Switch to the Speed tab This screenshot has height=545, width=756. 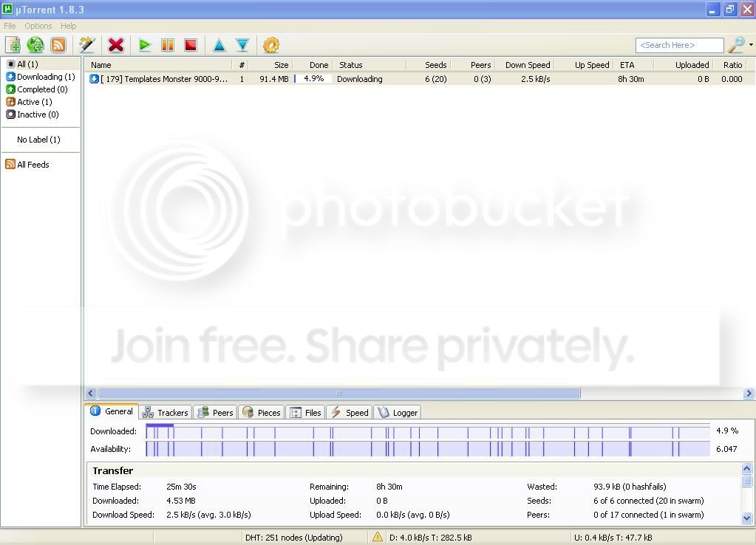click(350, 413)
